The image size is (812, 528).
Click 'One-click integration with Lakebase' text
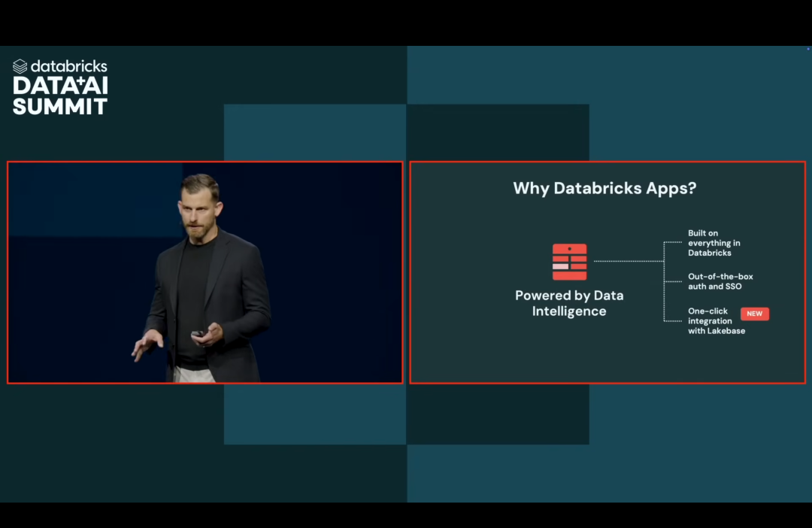point(717,320)
